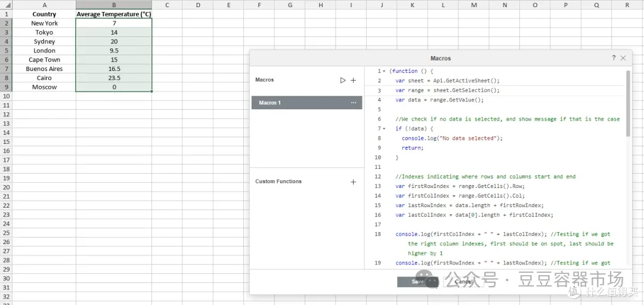The image size is (644, 305).
Task: Select the cell with value 9.5
Action: (114, 50)
